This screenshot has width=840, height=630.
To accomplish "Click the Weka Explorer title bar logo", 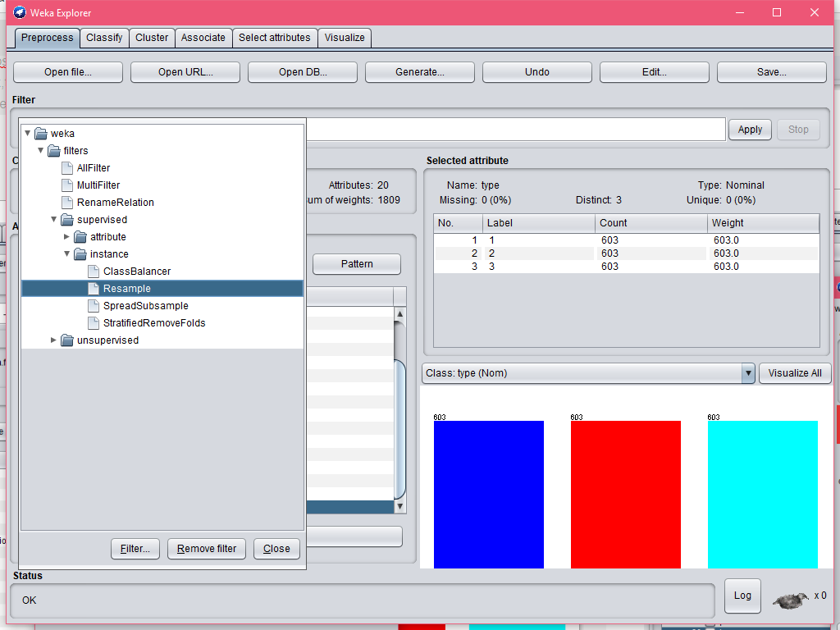I will pyautogui.click(x=20, y=12).
